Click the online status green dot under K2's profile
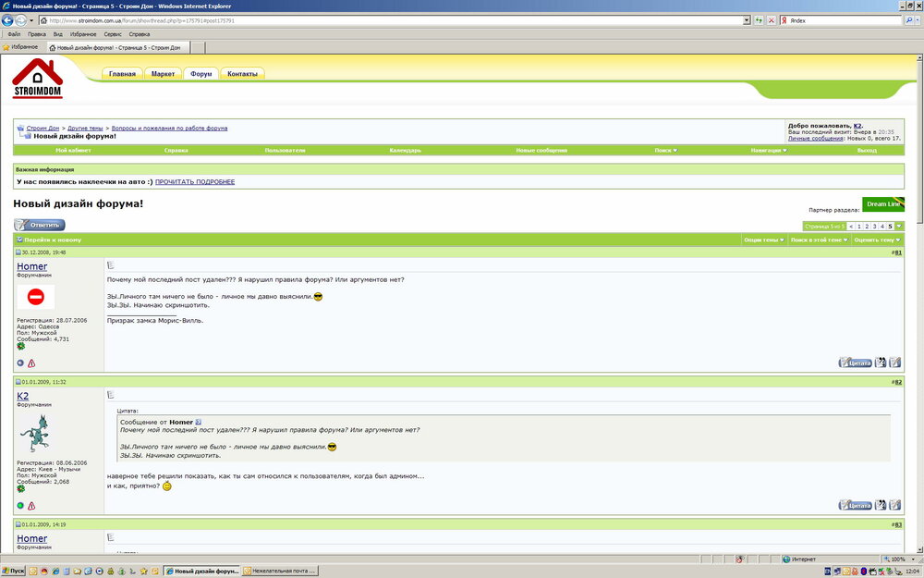 point(20,506)
